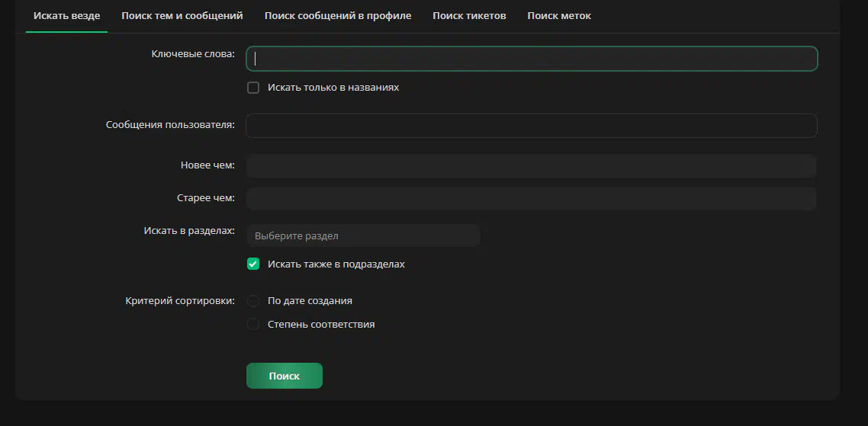Focus the Ключевые слова text field
Viewport: 868px width, 426px height.
coord(532,59)
